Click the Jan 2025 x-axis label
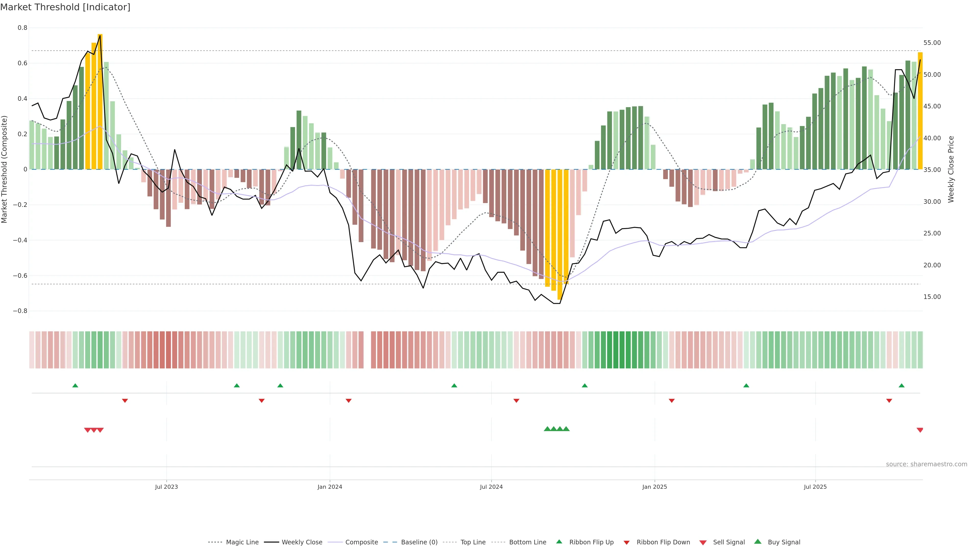The height and width of the screenshot is (551, 980). coord(654,487)
